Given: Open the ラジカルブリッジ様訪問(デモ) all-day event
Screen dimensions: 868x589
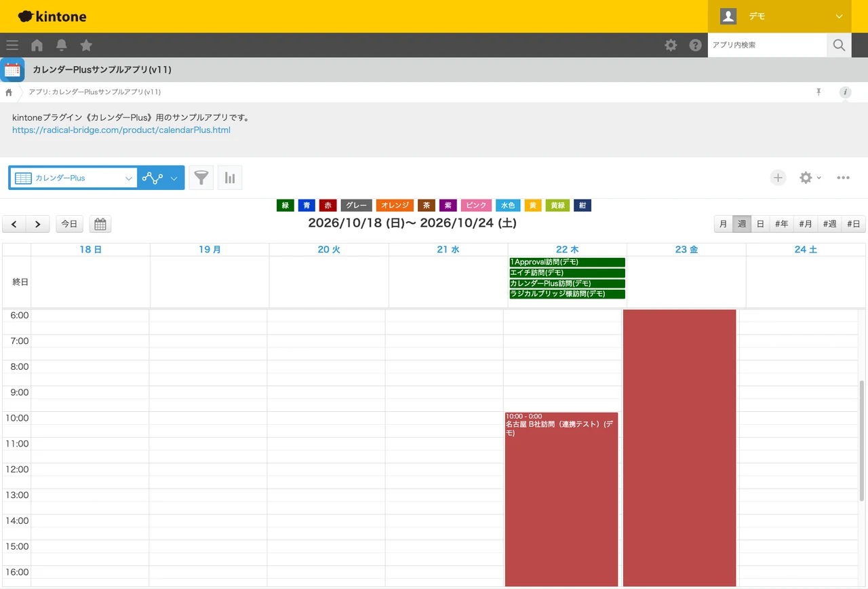Looking at the screenshot, I should point(567,294).
